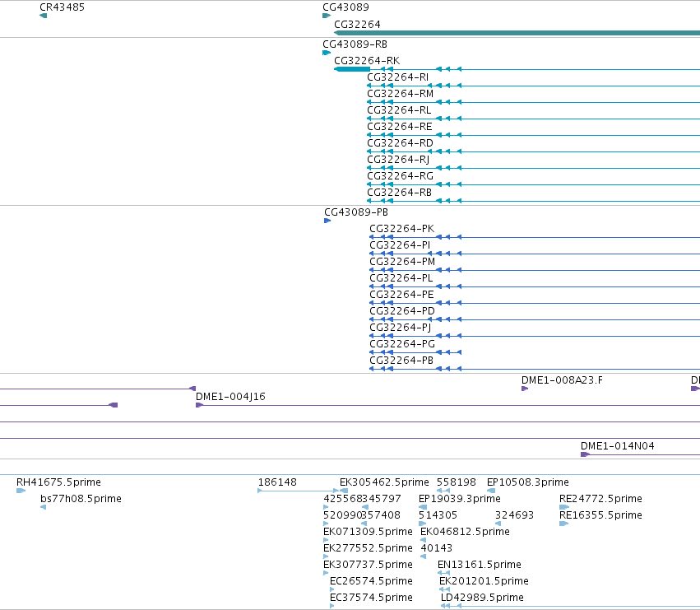
Task: Click feature label 40143
Action: pyautogui.click(x=437, y=548)
